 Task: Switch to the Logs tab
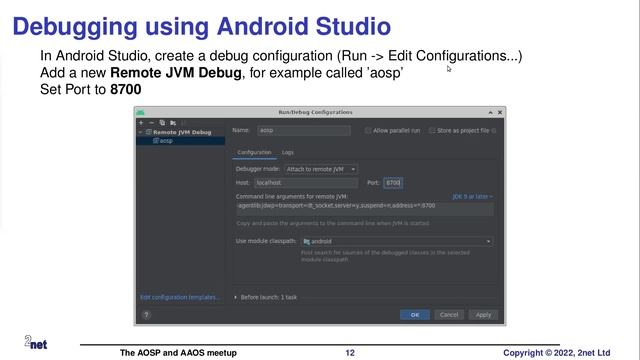coord(288,152)
